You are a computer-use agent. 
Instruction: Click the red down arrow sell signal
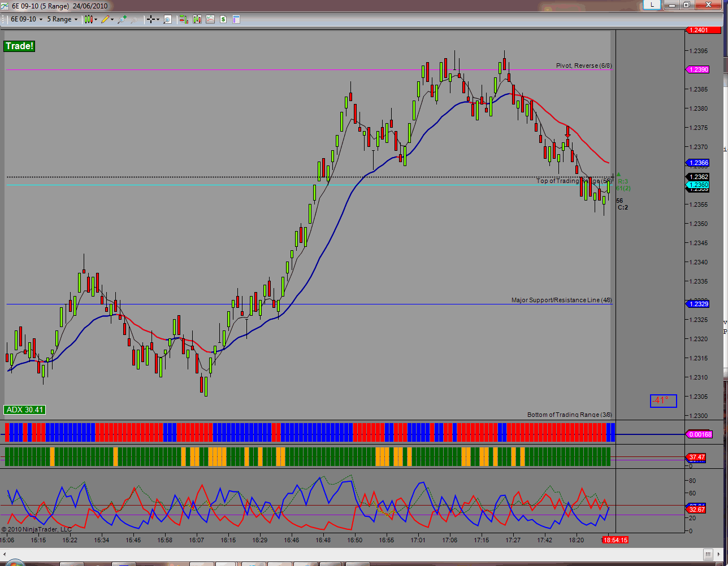click(567, 132)
